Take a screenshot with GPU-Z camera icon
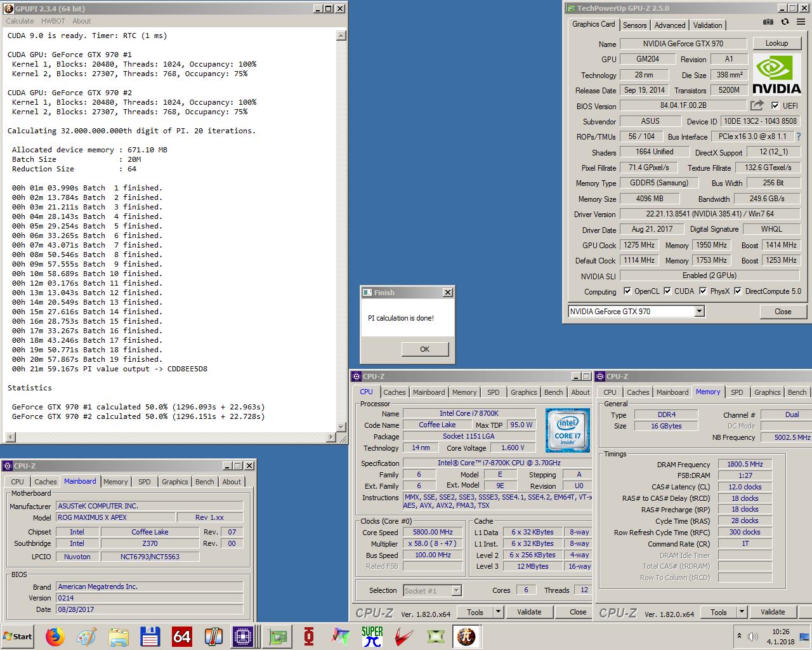The image size is (812, 650). 768,22
